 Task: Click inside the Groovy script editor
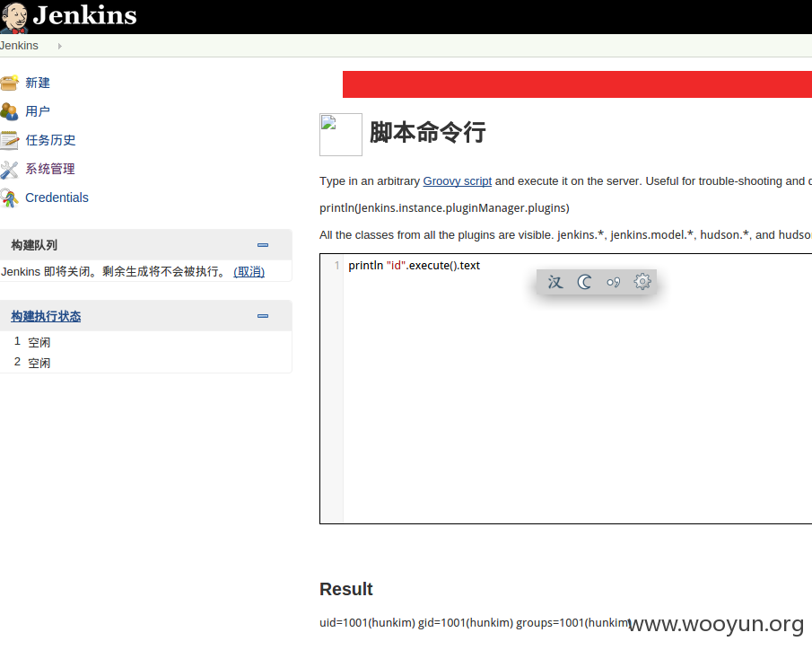[578, 389]
